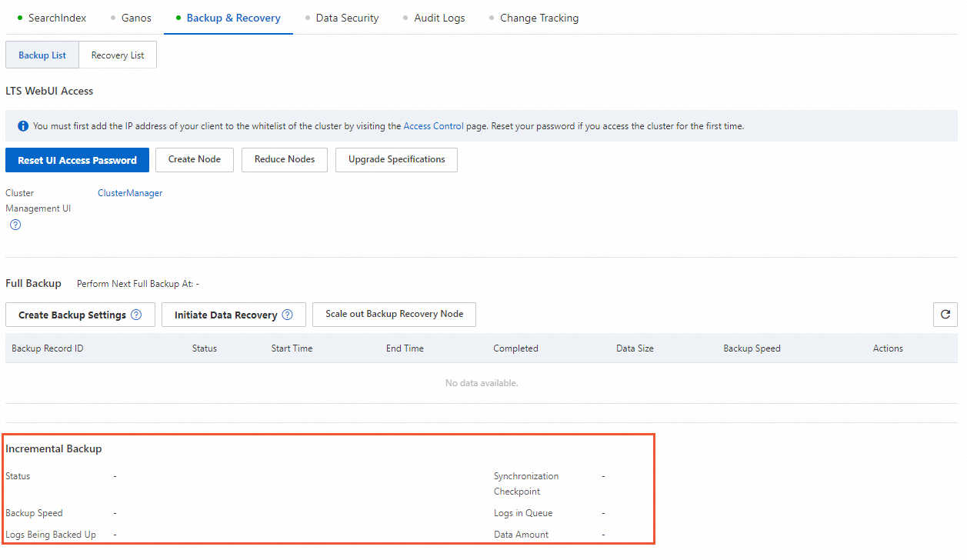
Task: Click the LTS WebUI Access heading
Action: (x=49, y=91)
